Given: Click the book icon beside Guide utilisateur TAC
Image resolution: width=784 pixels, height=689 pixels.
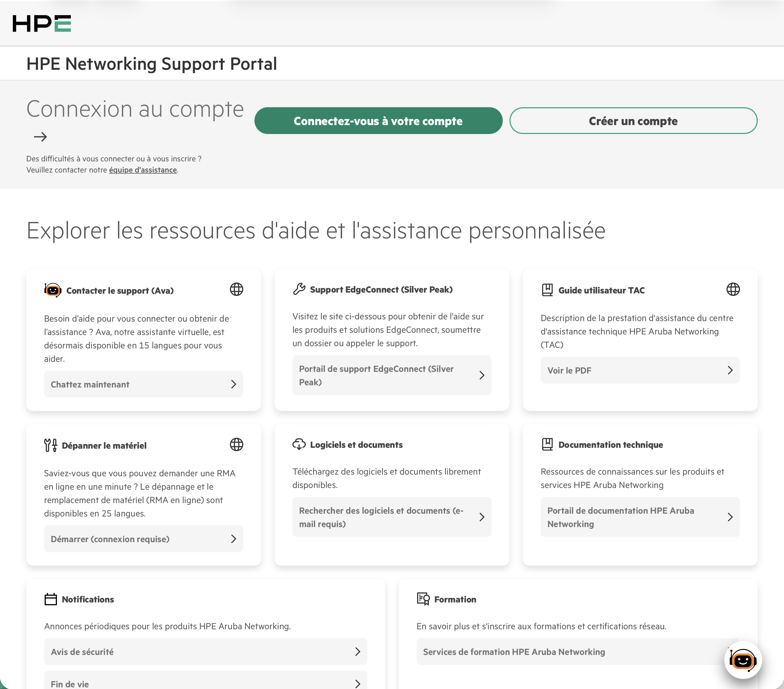Looking at the screenshot, I should click(x=547, y=290).
